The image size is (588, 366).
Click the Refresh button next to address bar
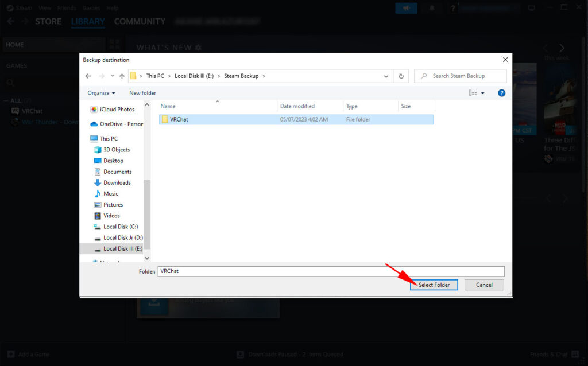point(401,76)
